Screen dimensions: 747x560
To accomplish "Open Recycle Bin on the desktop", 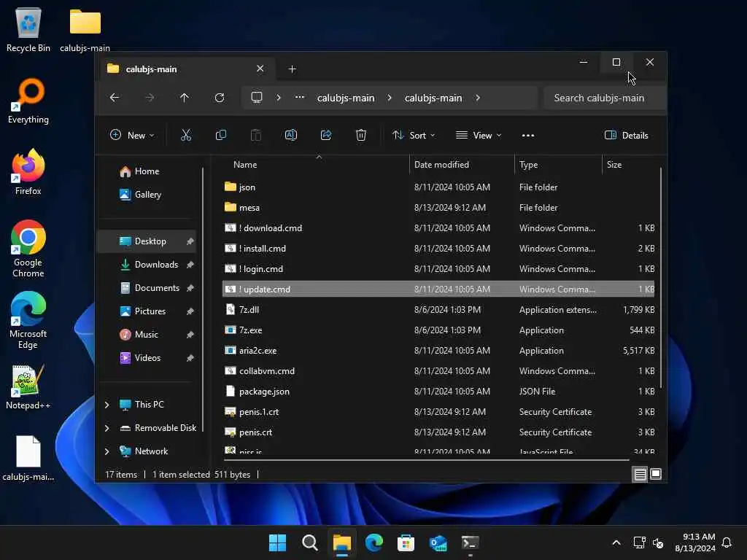I will pos(28,29).
